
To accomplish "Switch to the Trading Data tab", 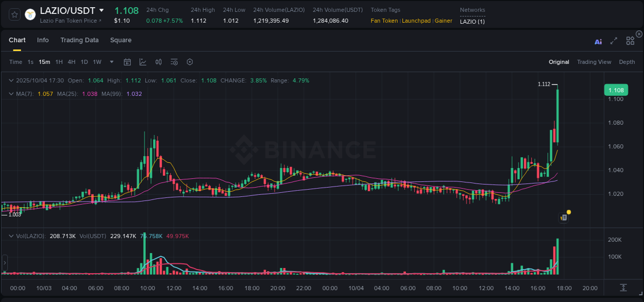I will 79,40.
